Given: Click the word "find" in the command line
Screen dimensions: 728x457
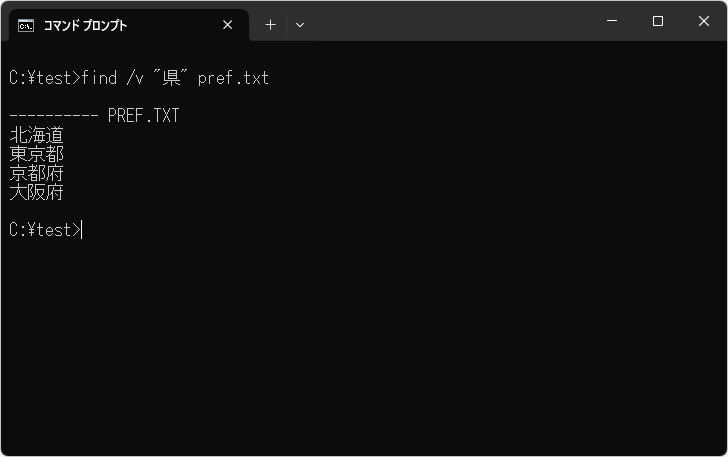Looking at the screenshot, I should 100,78.
